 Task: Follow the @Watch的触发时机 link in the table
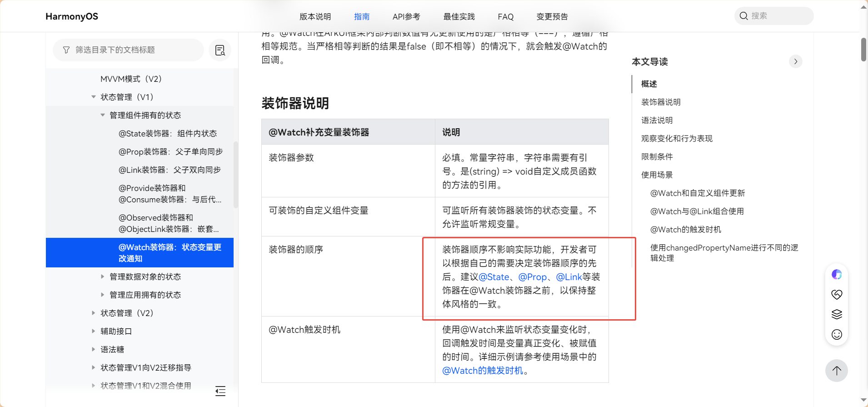[x=483, y=371]
